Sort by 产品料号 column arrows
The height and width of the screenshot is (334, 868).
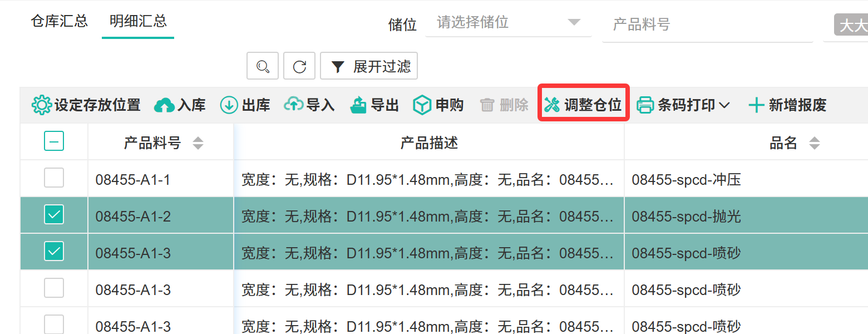198,144
